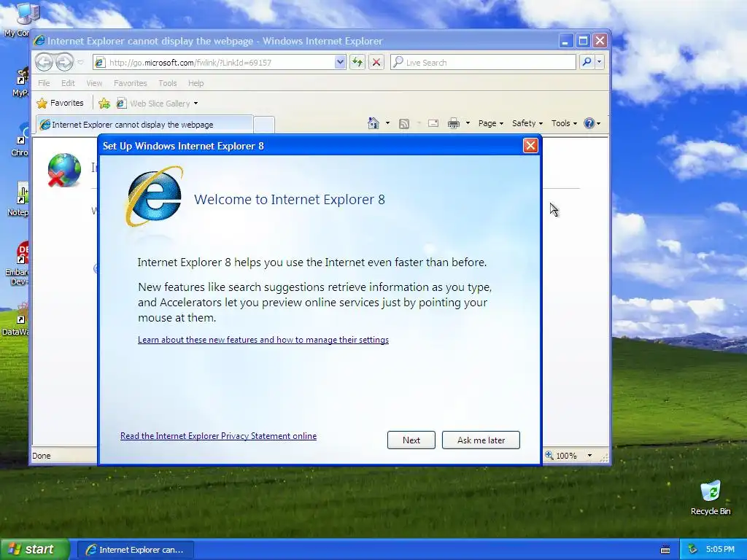Image resolution: width=747 pixels, height=560 pixels.
Task: Open the Tools command bar dropdown
Action: coord(564,123)
